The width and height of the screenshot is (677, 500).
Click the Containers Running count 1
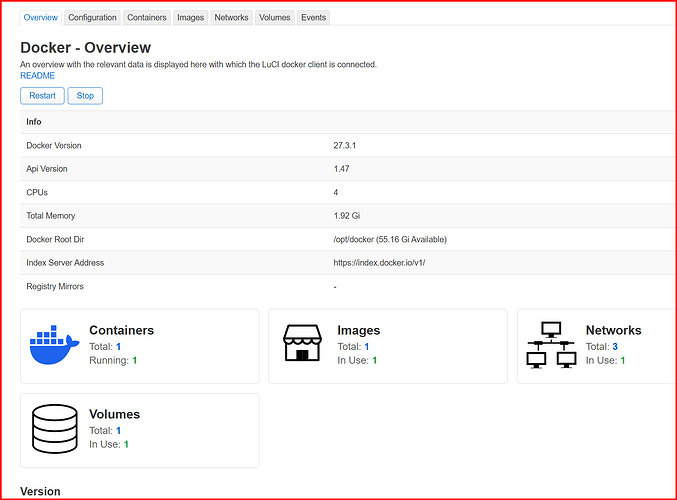tap(135, 361)
